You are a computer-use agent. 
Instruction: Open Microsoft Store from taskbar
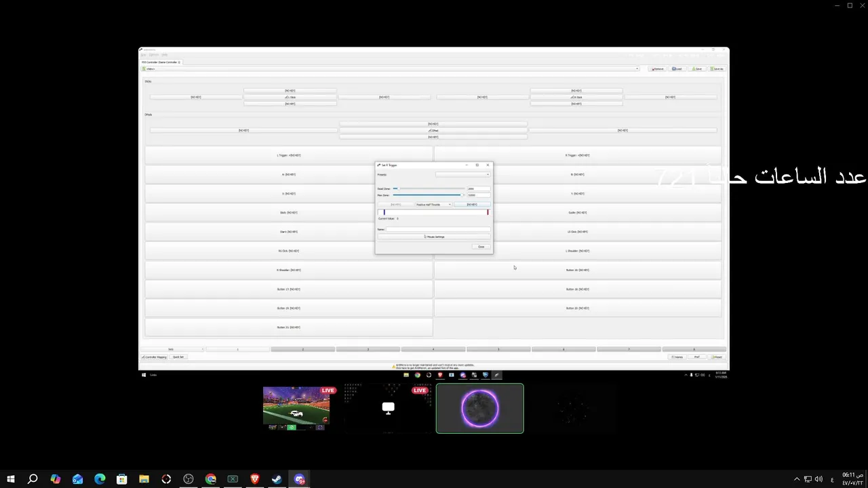click(x=121, y=479)
